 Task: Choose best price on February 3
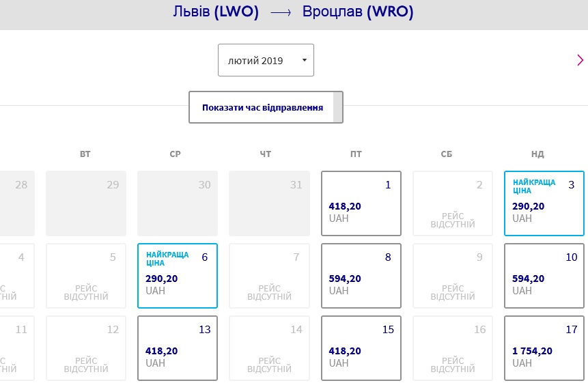coord(544,203)
